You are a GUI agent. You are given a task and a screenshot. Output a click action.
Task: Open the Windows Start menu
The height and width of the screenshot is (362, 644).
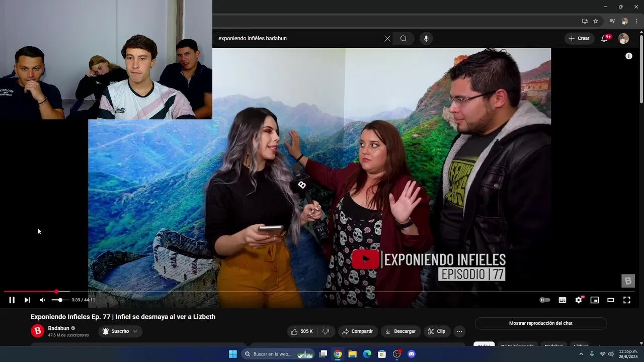pos(233,354)
